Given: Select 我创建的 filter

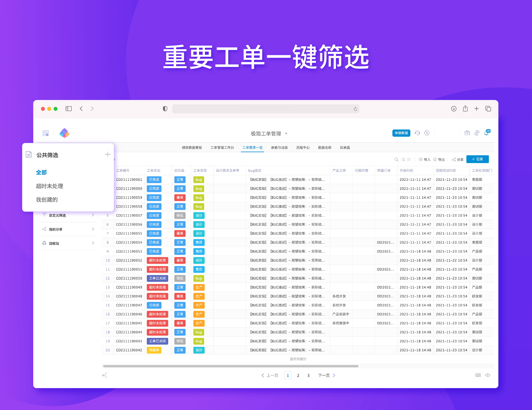Looking at the screenshot, I should click(47, 200).
